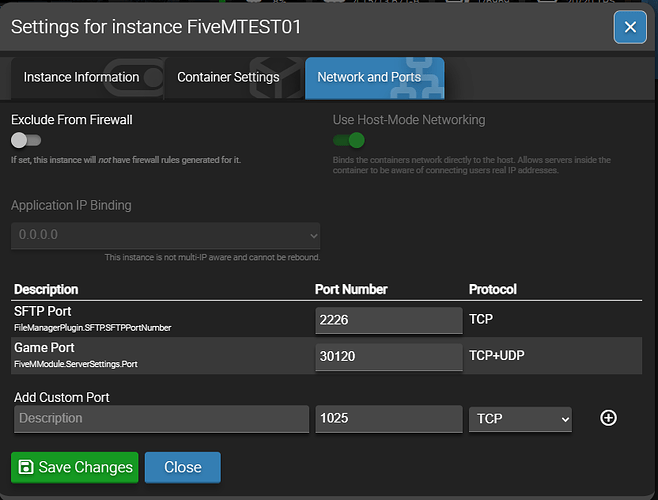Click the SFTP Port number field showing 2226
Image resolution: width=658 pixels, height=500 pixels.
click(x=388, y=319)
